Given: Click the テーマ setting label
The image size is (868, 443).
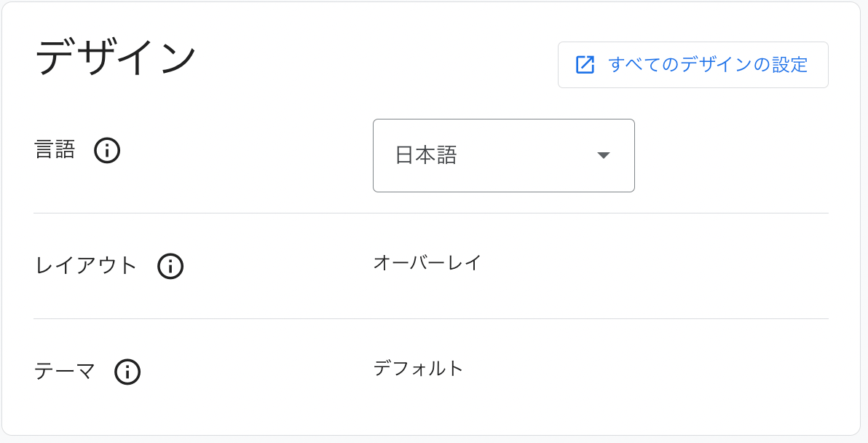Looking at the screenshot, I should 65,372.
